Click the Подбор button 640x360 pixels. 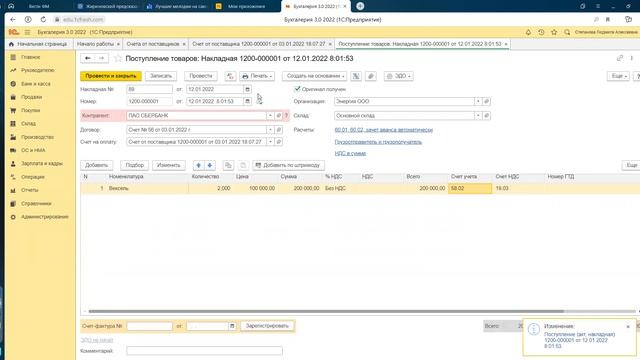click(x=135, y=165)
